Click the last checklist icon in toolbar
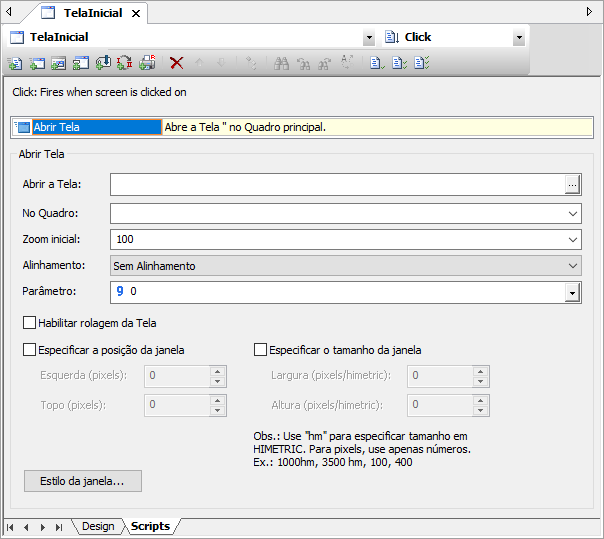This screenshot has width=604, height=539. 422,63
